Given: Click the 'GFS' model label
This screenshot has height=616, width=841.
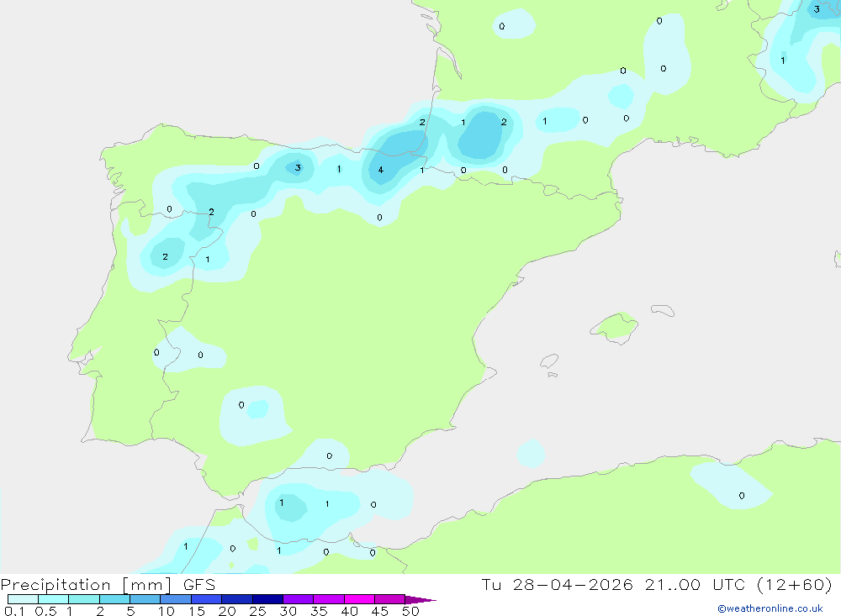Looking at the screenshot, I should click(x=199, y=585).
